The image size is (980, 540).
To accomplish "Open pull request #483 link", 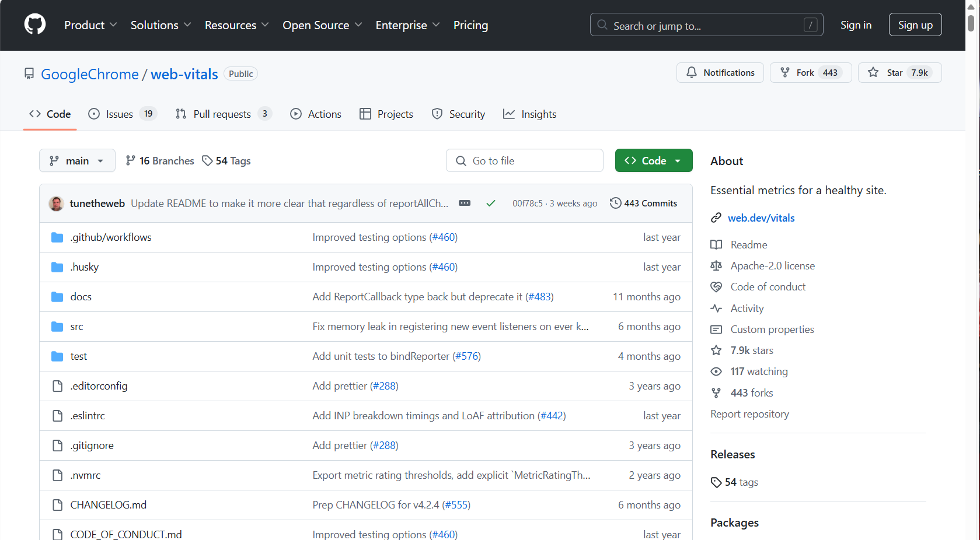I will tap(539, 297).
